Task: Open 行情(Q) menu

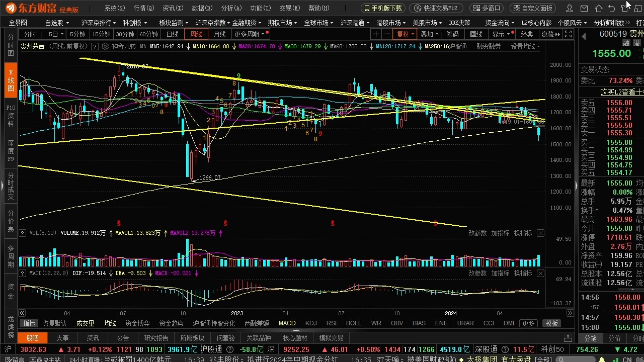Action: (144, 8)
